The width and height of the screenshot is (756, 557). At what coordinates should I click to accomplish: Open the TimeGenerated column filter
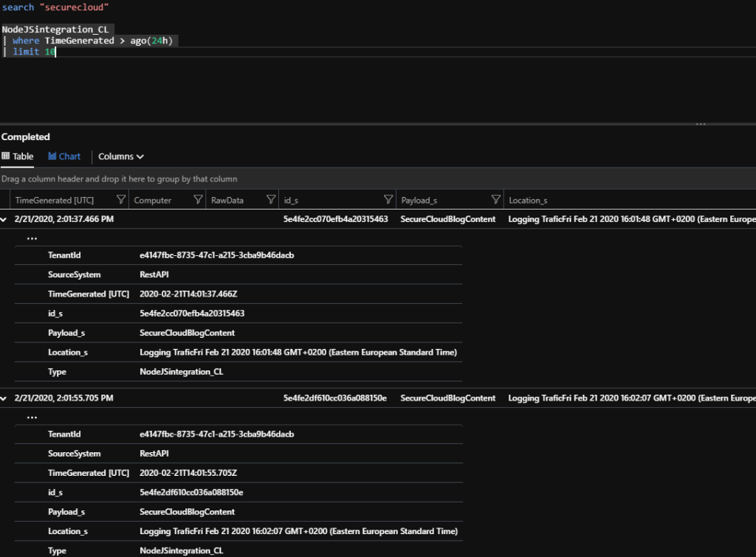[121, 200]
